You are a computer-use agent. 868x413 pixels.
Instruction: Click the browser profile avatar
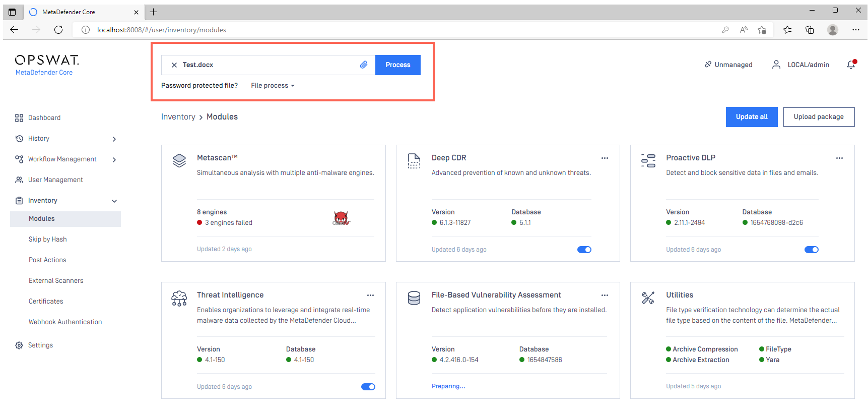pos(833,30)
